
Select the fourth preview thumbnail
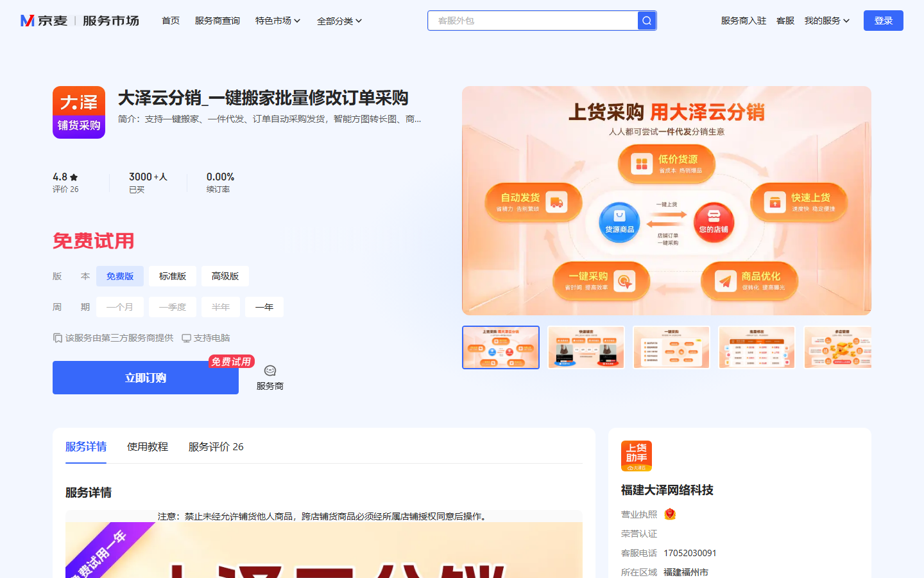tap(757, 347)
